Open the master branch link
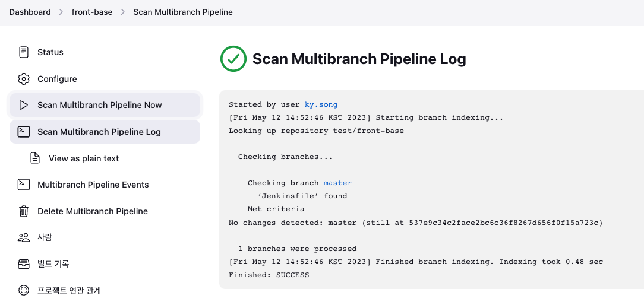 pyautogui.click(x=337, y=183)
